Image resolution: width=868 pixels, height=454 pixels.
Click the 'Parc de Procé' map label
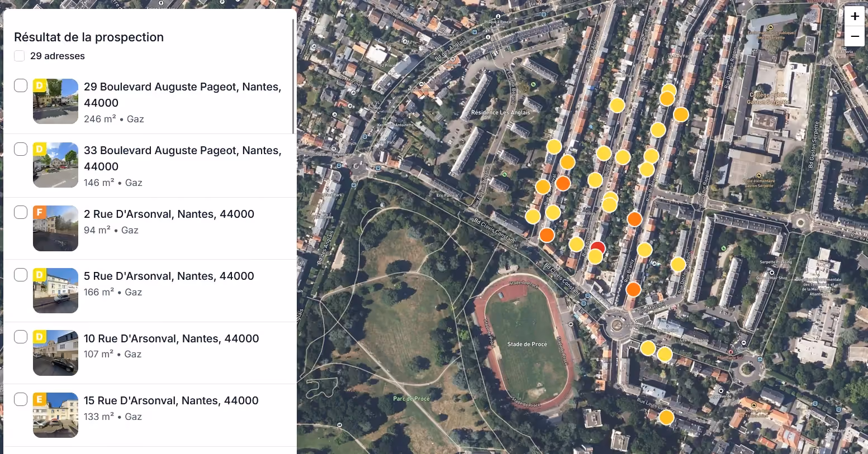click(x=411, y=399)
